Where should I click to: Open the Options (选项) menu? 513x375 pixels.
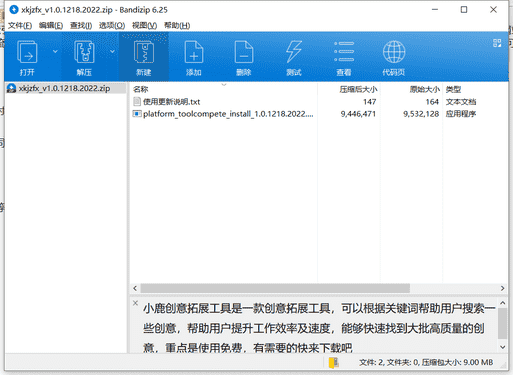pos(112,25)
